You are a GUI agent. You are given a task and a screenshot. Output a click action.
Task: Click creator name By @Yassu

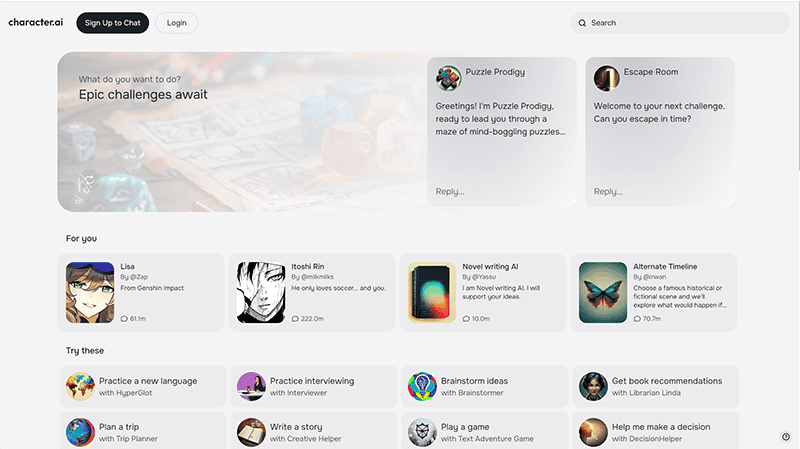click(x=479, y=277)
